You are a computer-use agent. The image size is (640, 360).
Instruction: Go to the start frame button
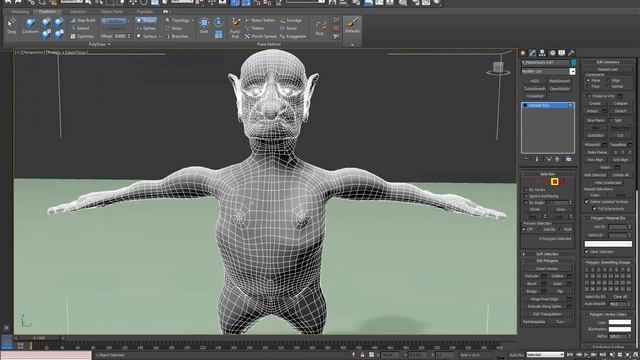pyautogui.click(x=570, y=355)
